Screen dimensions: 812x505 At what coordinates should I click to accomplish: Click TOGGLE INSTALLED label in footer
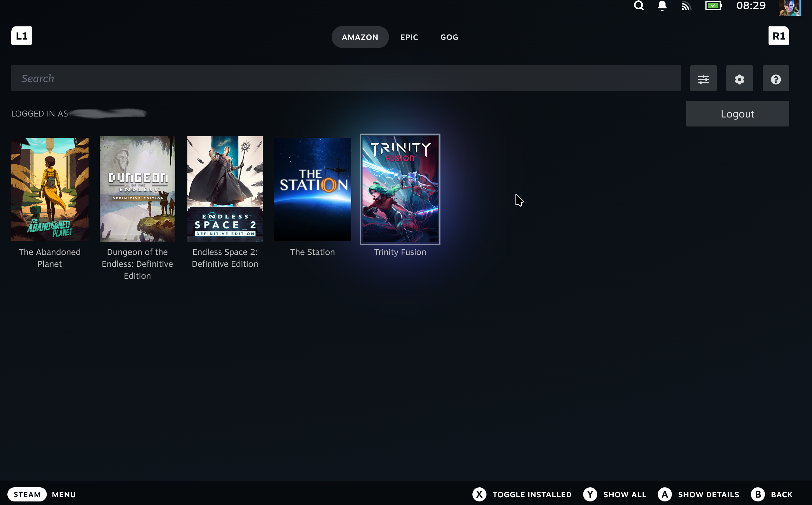coord(532,495)
